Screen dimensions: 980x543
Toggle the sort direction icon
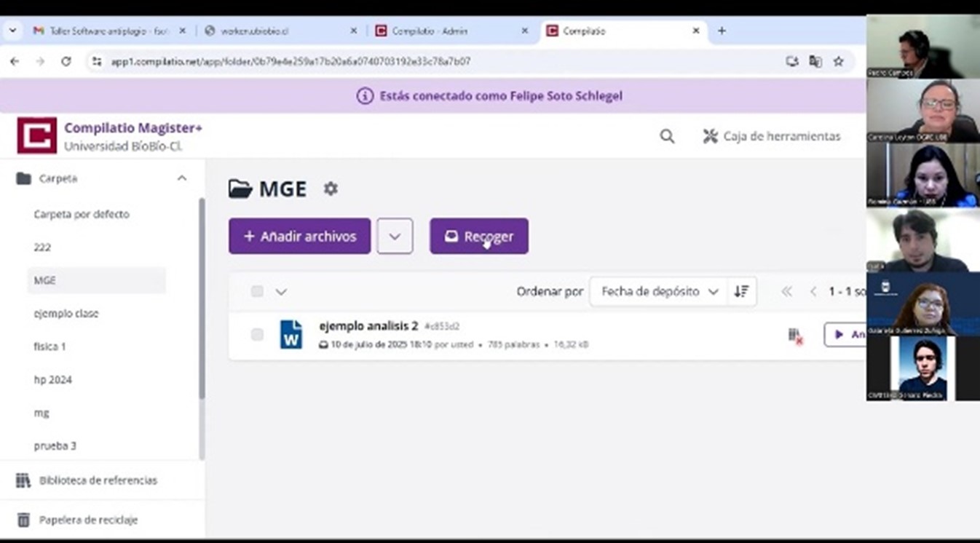tap(742, 291)
